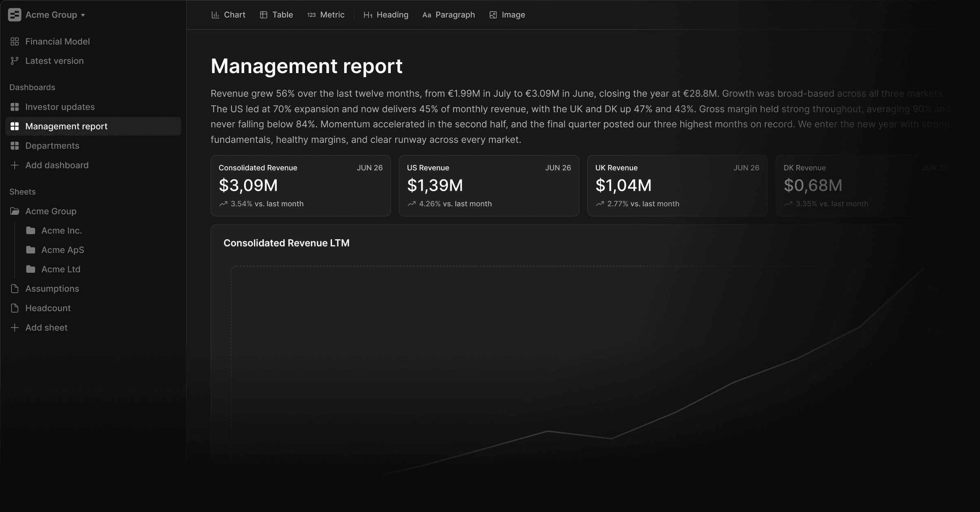This screenshot has width=980, height=512.
Task: Click the Acme Inc. folder icon
Action: (31, 230)
